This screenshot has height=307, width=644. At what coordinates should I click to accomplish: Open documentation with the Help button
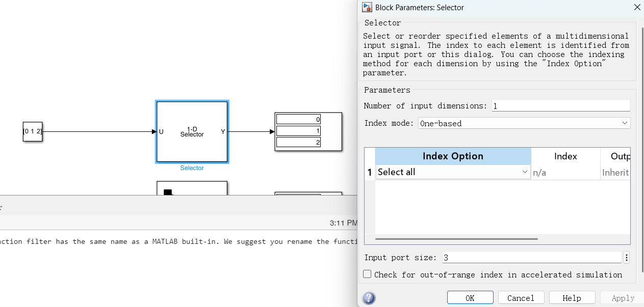(x=572, y=297)
